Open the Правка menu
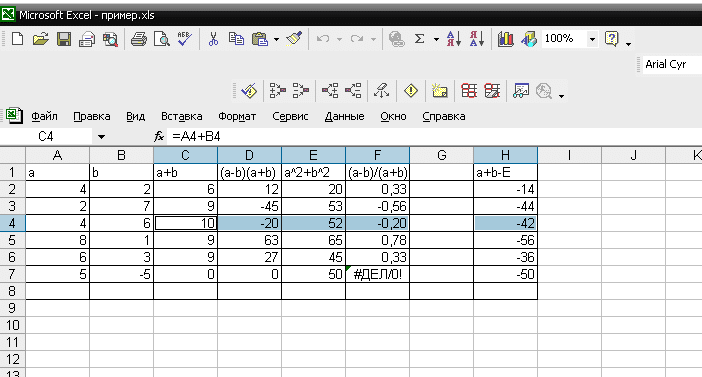 click(92, 116)
